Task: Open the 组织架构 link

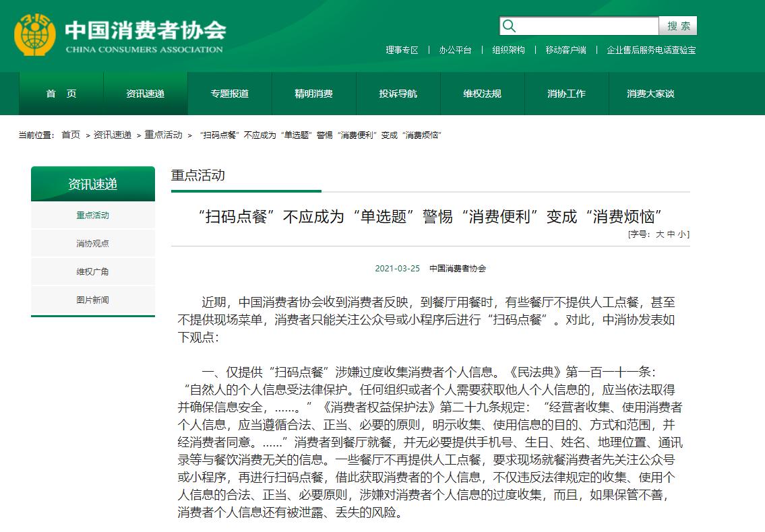Action: [508, 50]
